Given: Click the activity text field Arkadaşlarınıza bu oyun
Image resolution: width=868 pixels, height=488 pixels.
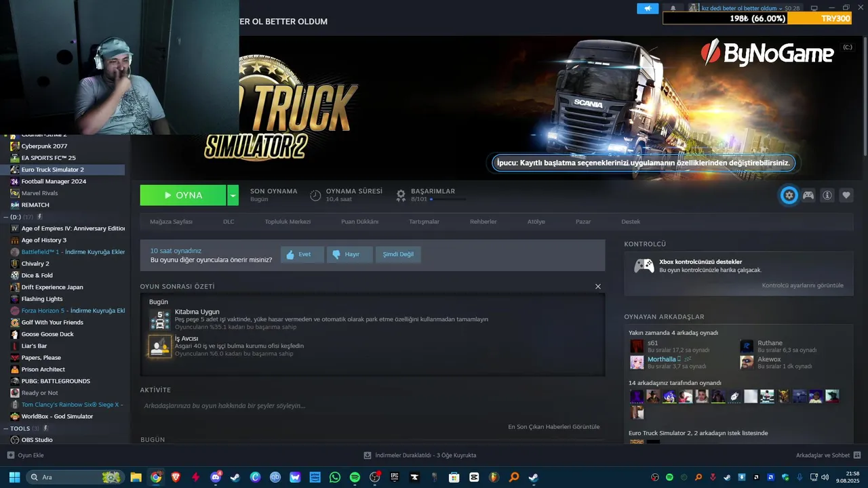Looking at the screenshot, I should click(372, 406).
